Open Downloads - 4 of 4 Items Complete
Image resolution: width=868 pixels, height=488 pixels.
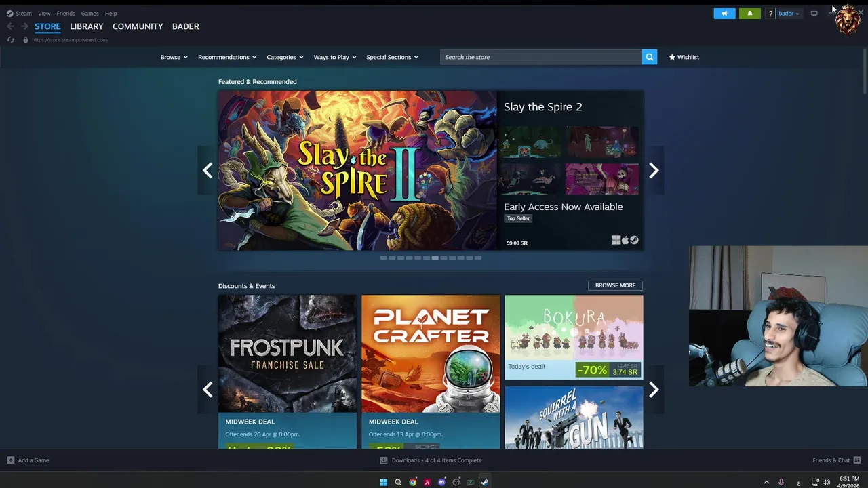coord(437,460)
